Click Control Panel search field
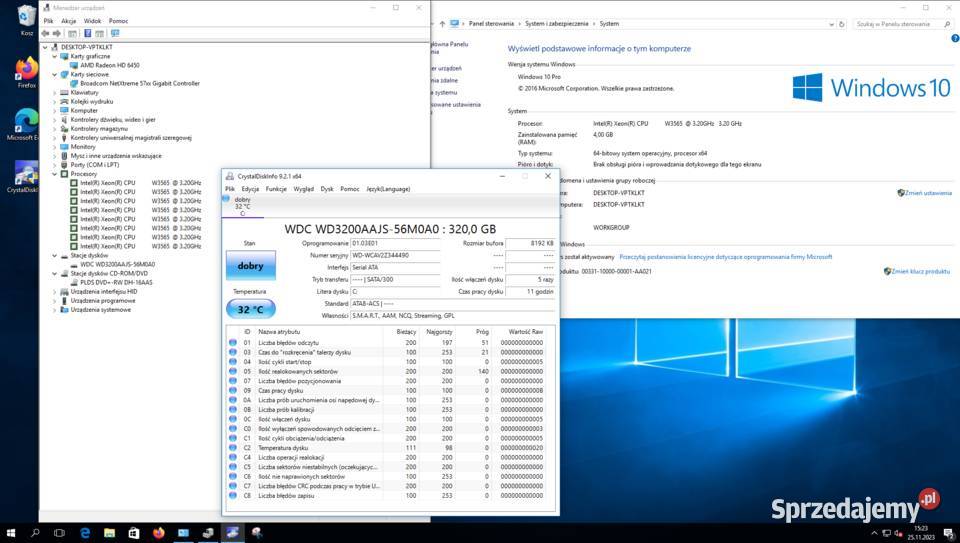Image resolution: width=960 pixels, height=543 pixels. 903,24
